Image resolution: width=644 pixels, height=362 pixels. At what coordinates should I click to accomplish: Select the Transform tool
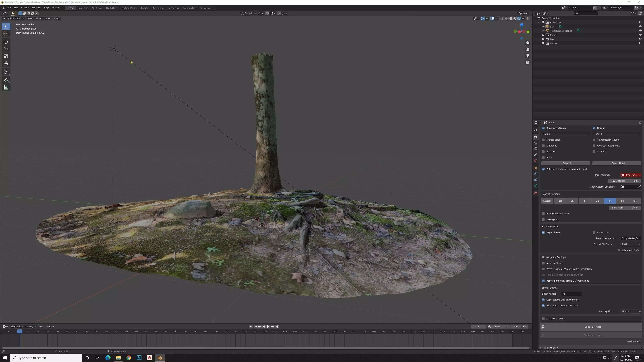point(6,64)
